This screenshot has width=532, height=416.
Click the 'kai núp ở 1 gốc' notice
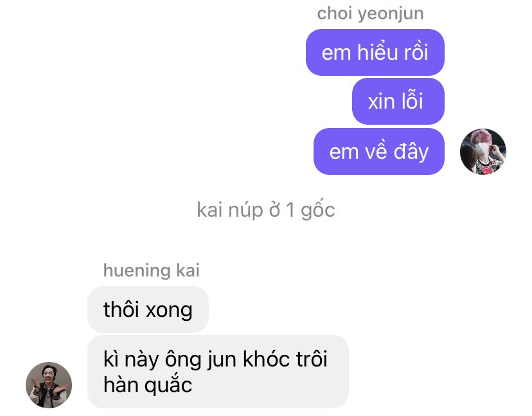coord(266,210)
